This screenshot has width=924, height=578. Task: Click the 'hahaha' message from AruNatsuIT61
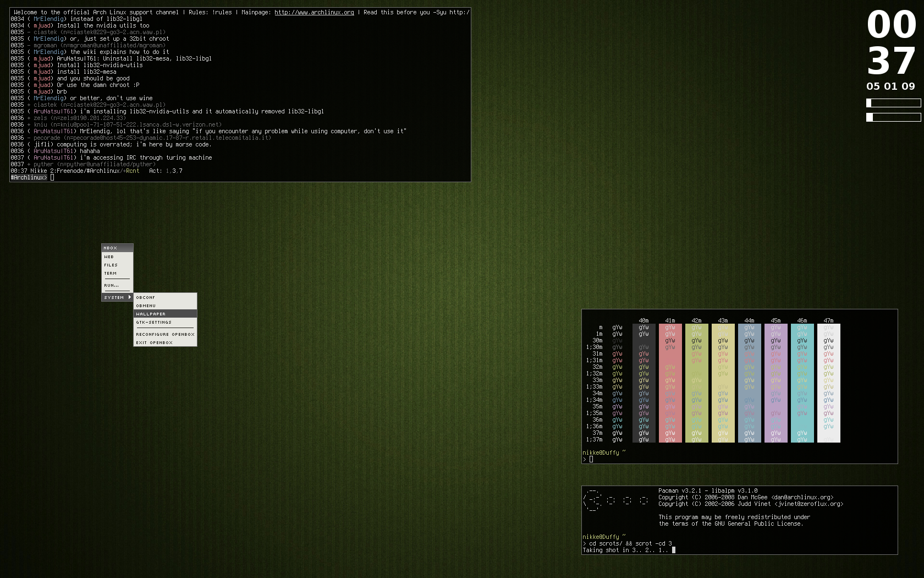click(90, 151)
